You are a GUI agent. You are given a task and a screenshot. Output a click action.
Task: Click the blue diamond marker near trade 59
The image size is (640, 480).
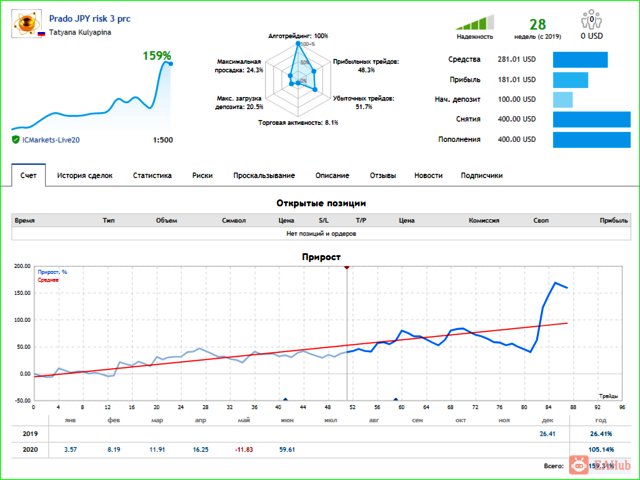pyautogui.click(x=396, y=400)
